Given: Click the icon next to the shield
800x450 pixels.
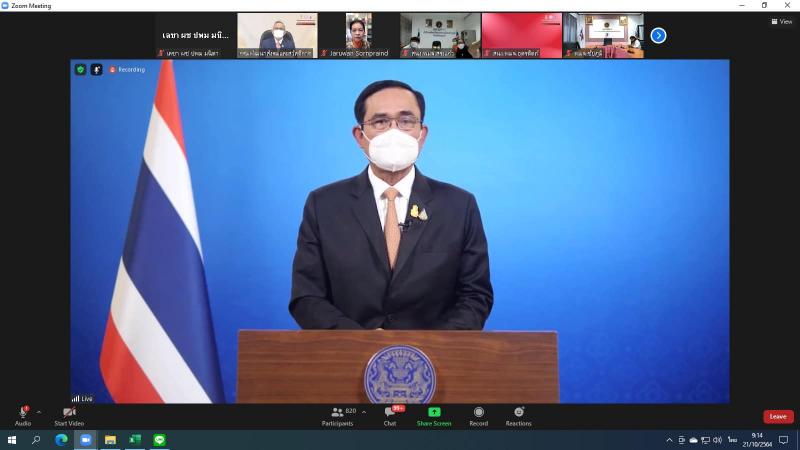Looking at the screenshot, I should point(96,69).
